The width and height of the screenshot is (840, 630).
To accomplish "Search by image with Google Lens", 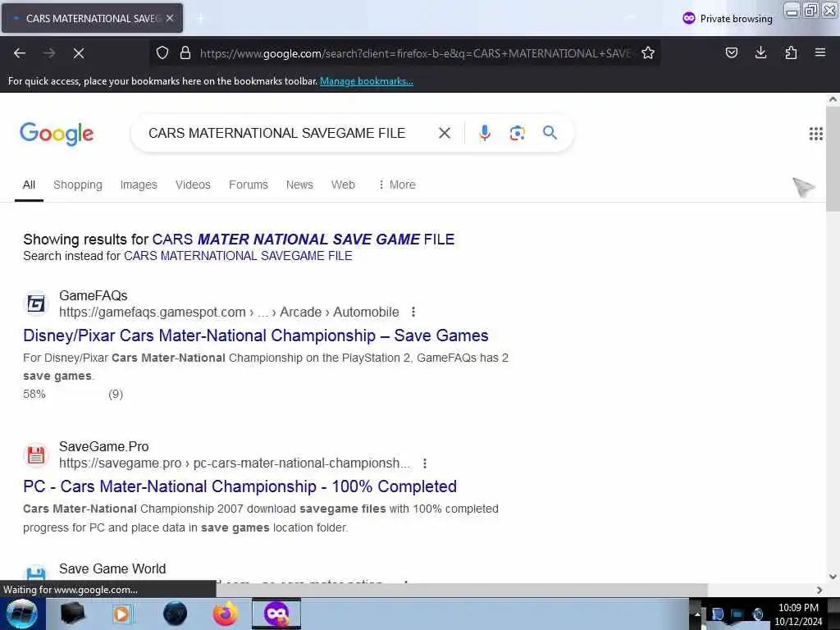I will tap(517, 133).
